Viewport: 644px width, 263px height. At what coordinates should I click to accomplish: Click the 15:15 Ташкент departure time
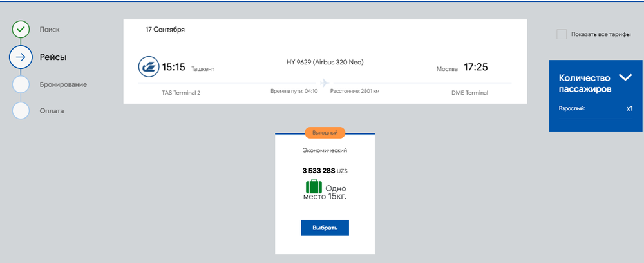pyautogui.click(x=173, y=68)
